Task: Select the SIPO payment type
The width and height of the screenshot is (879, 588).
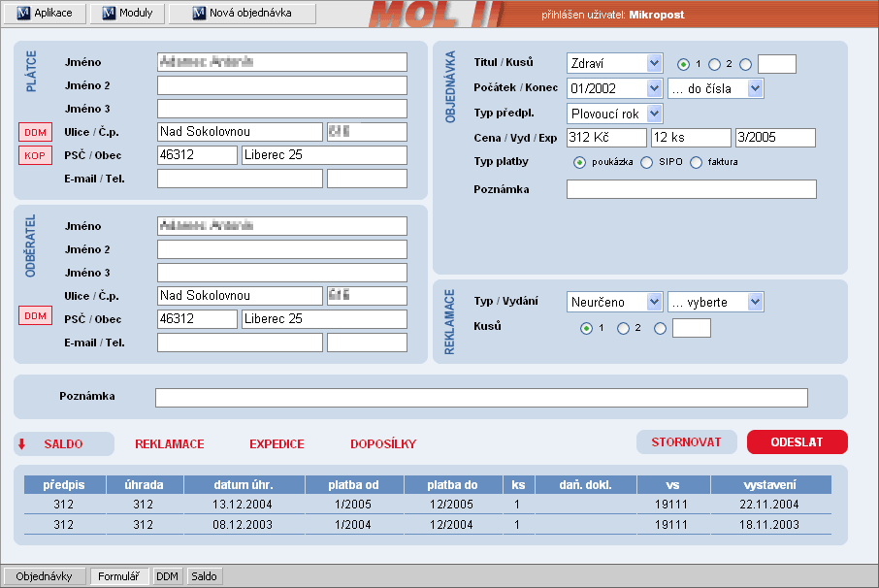Action: pyautogui.click(x=646, y=162)
